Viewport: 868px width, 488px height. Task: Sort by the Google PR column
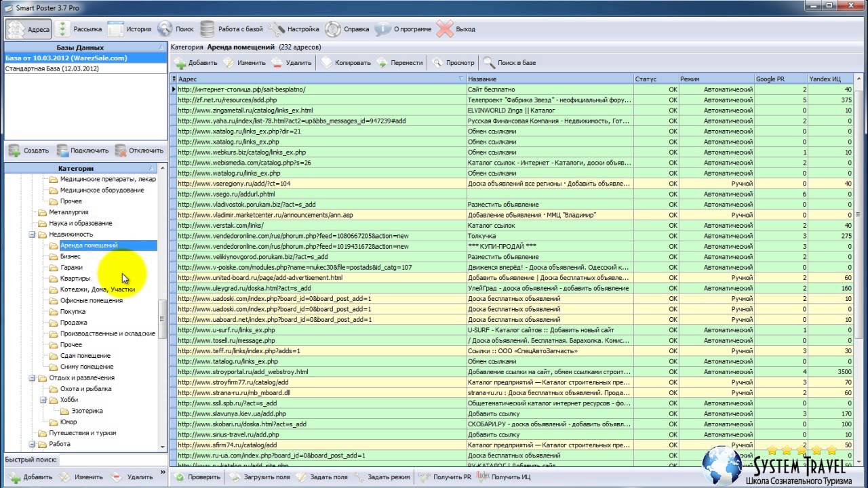click(781, 79)
